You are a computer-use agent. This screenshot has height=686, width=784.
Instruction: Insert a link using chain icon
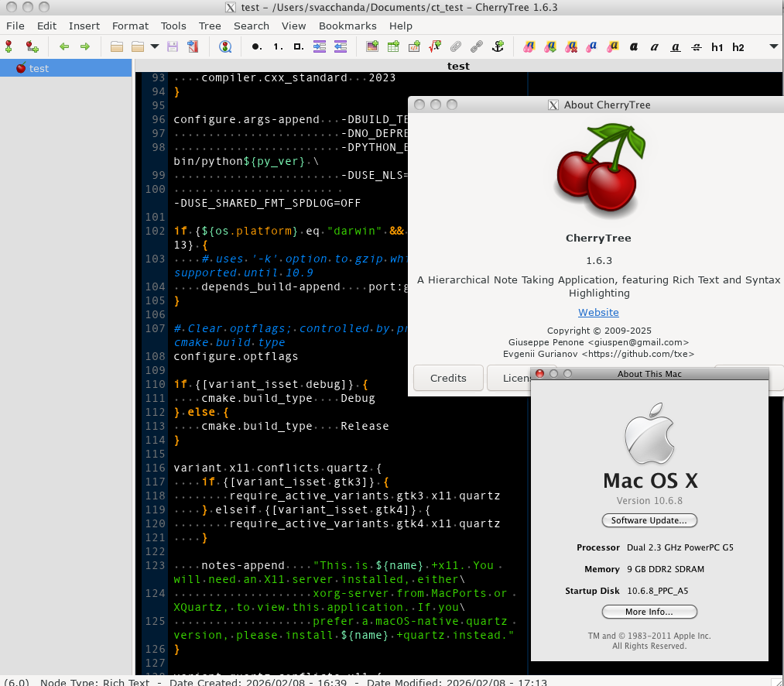477,46
